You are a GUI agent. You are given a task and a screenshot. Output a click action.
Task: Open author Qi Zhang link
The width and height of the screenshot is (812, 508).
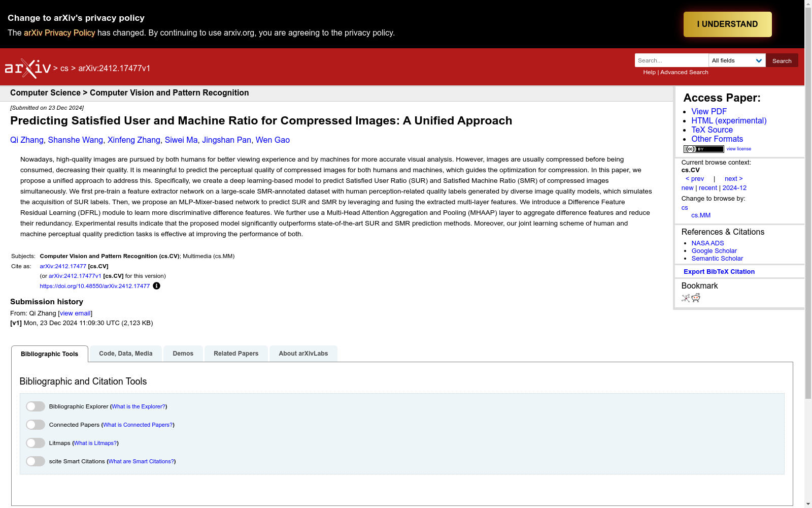27,140
